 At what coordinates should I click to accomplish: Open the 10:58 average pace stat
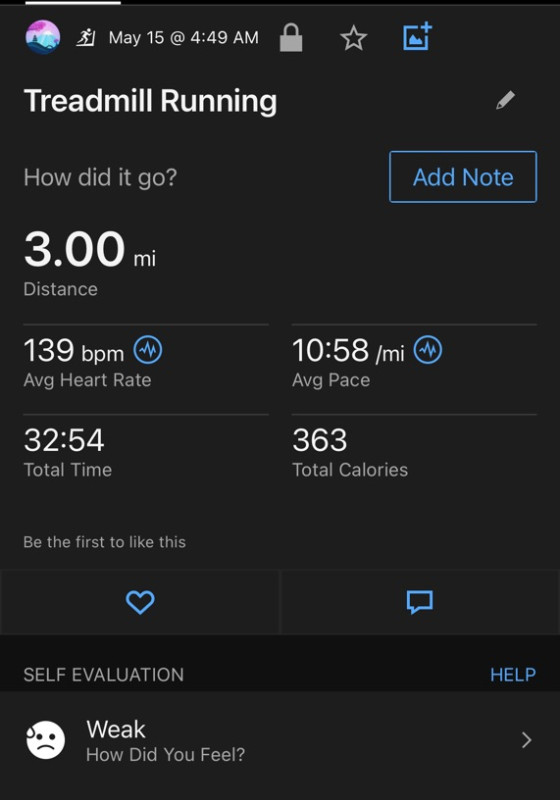348,351
